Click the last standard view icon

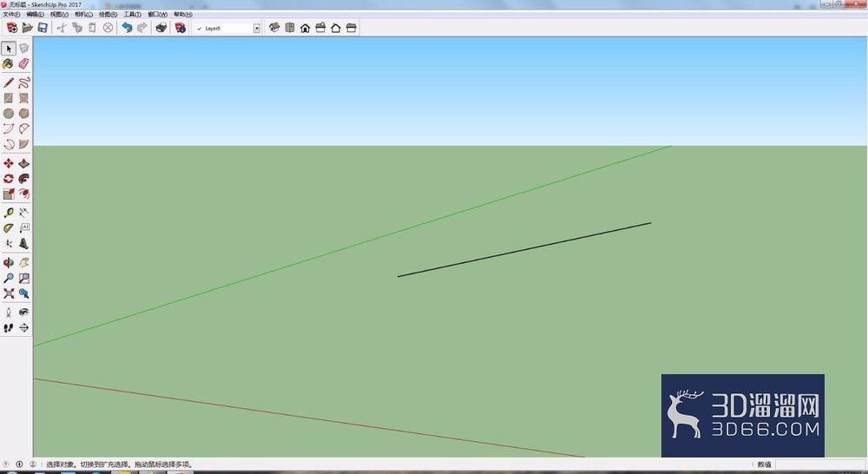[351, 28]
